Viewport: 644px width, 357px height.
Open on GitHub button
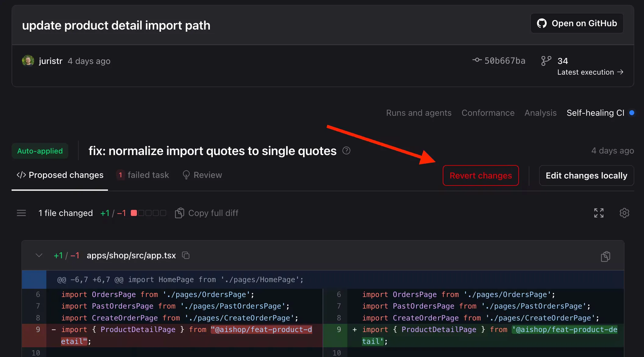[577, 23]
